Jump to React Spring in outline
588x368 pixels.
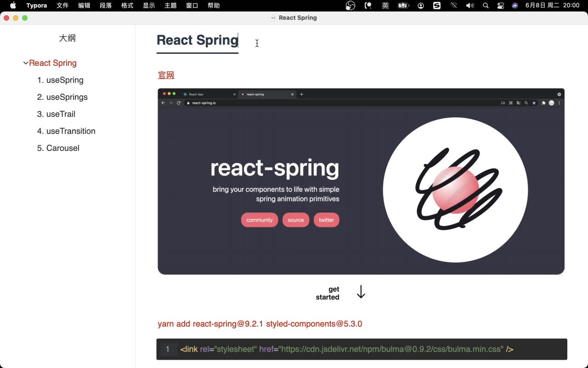[53, 63]
